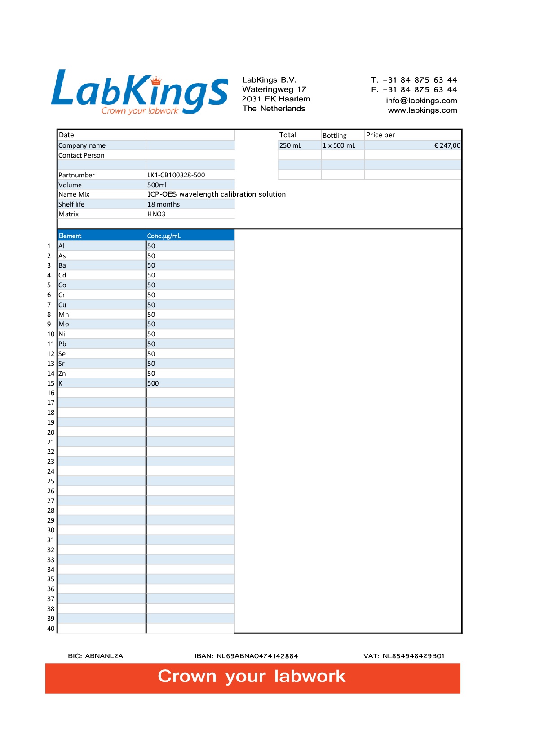This screenshot has width=535, height=756.
Task: Select the As element cell
Action: pos(102,256)
